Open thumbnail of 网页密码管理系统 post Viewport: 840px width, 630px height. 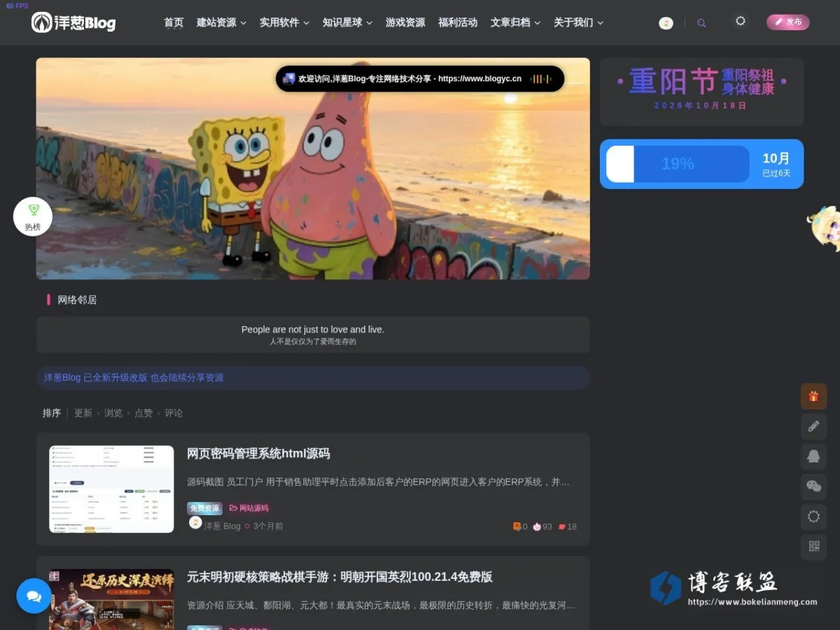tap(111, 489)
